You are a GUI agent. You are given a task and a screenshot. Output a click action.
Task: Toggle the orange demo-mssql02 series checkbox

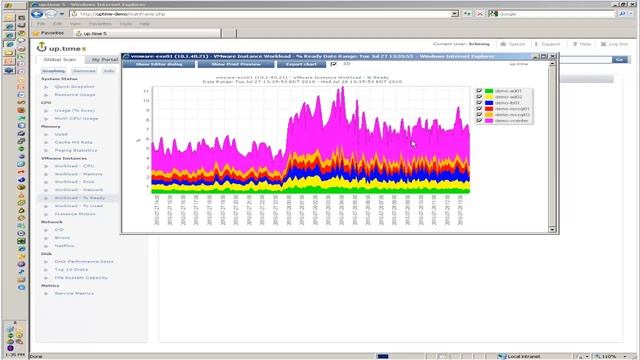point(479,115)
